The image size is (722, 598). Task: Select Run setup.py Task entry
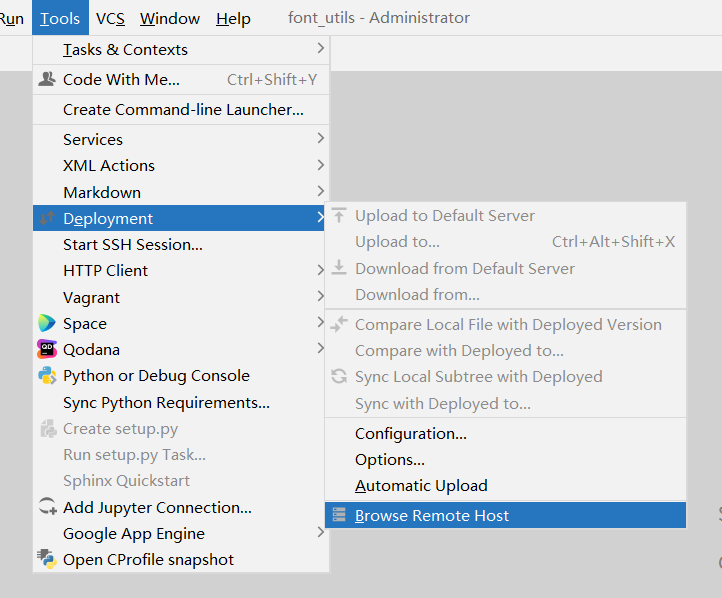(181, 455)
